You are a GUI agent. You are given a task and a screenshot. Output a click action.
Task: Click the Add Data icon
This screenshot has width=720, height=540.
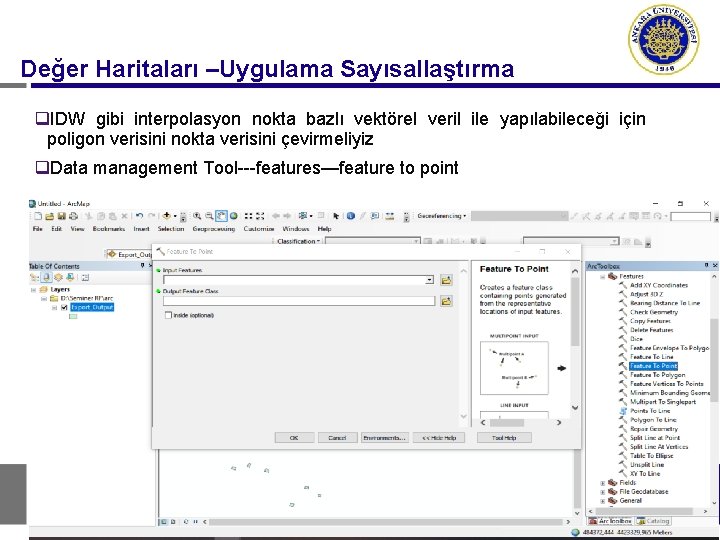[x=167, y=216]
